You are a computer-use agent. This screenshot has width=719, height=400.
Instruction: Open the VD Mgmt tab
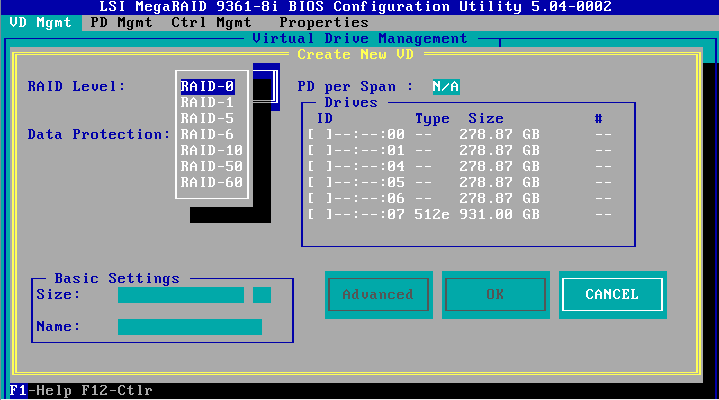tap(40, 22)
